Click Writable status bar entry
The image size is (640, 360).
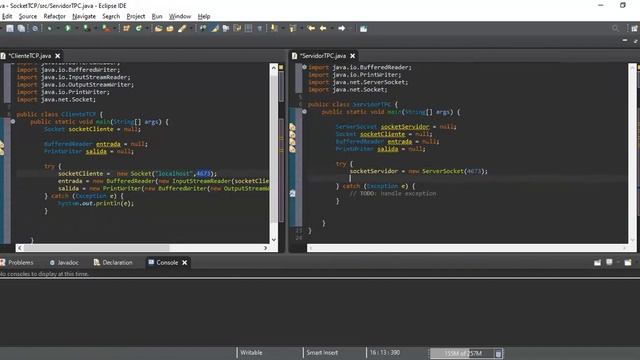251,353
